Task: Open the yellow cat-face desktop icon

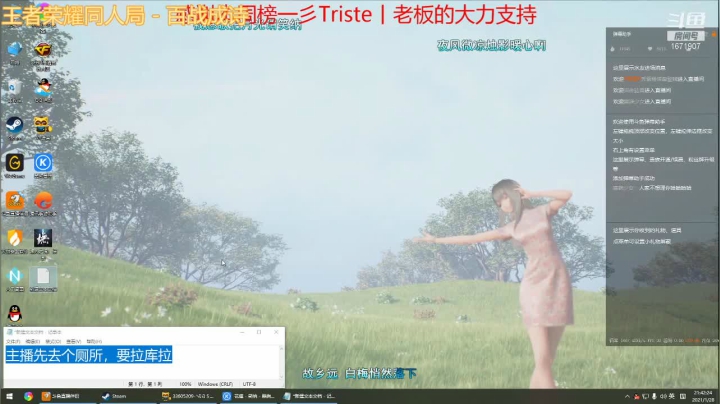Action: point(43,125)
